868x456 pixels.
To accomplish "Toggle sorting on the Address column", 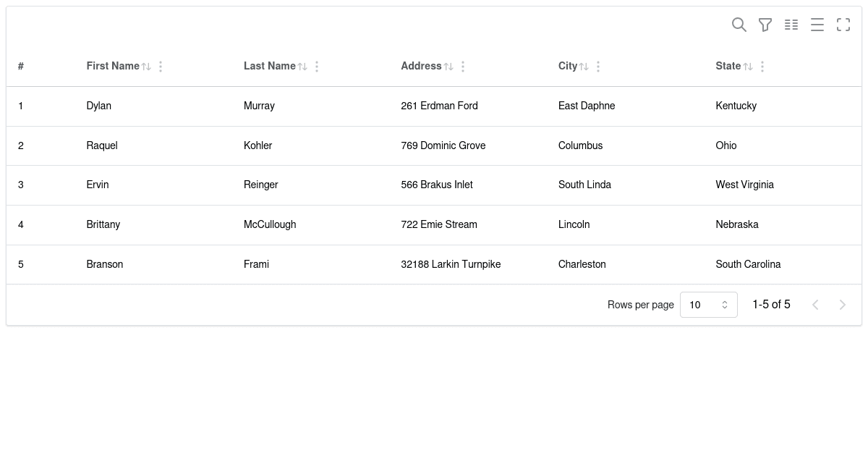I will [449, 66].
